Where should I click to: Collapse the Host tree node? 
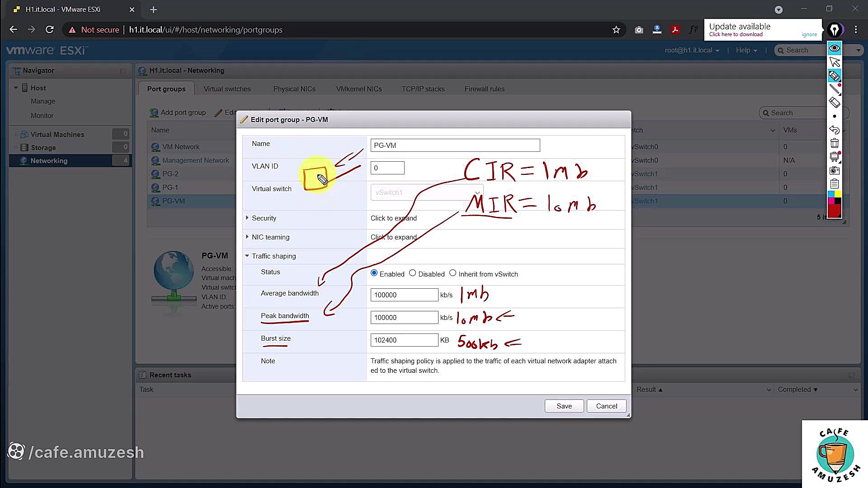coord(16,88)
